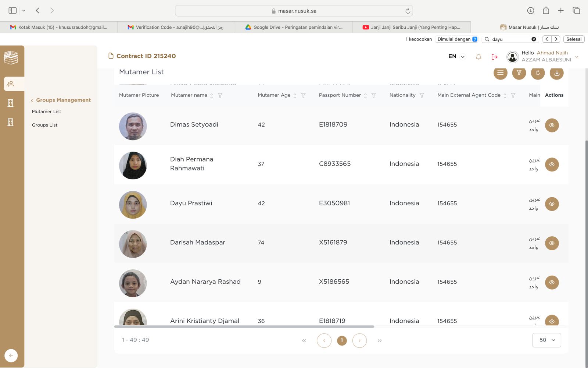Click the horizontal scrollbar under the table
The height and width of the screenshot is (368, 588).
(x=244, y=326)
